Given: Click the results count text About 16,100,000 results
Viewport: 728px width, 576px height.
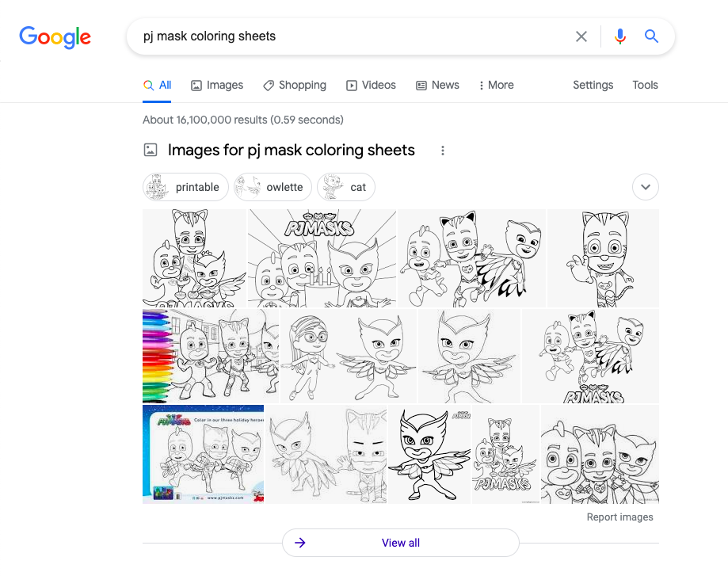Looking at the screenshot, I should tap(243, 120).
